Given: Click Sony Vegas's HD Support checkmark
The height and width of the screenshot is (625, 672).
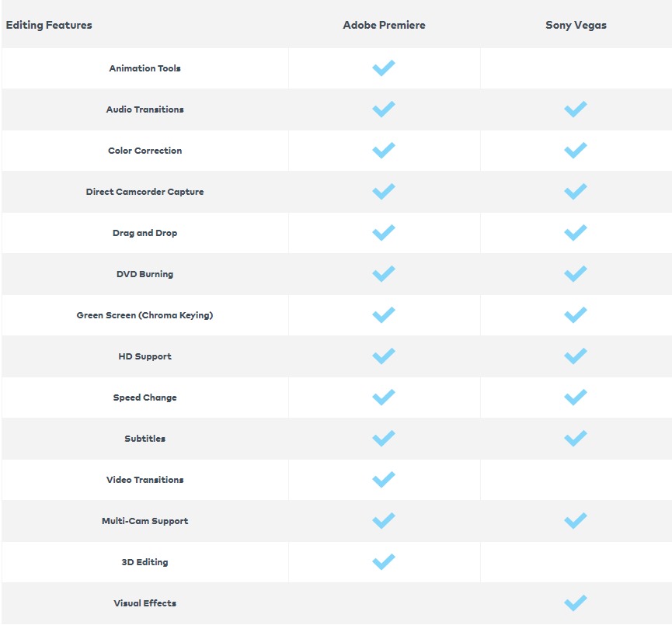Looking at the screenshot, I should click(576, 356).
